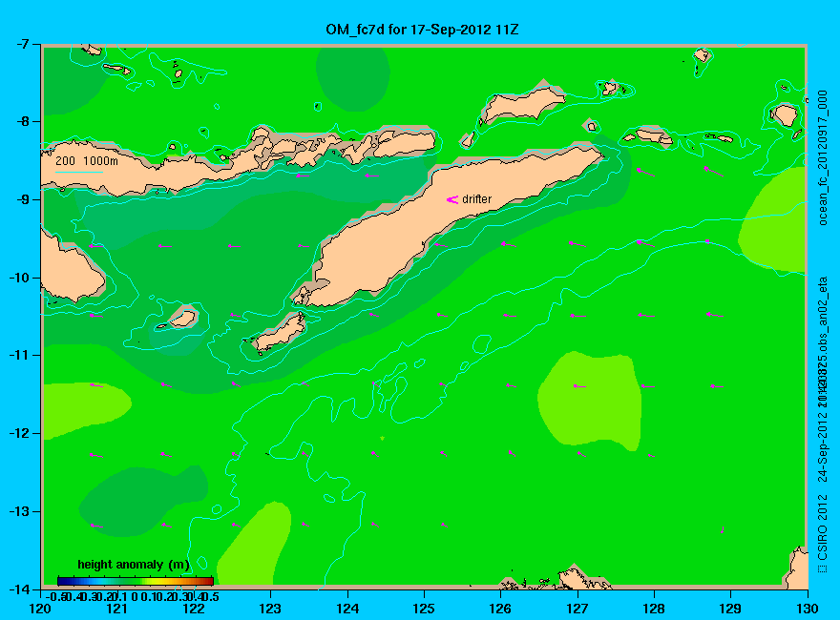Click the latitude tick label -13
The width and height of the screenshot is (840, 620).
point(19,511)
